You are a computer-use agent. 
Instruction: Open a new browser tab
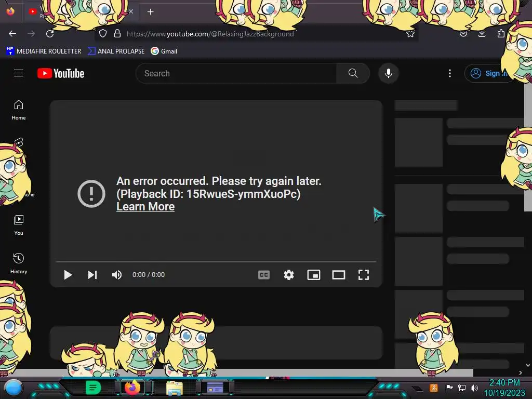click(150, 12)
